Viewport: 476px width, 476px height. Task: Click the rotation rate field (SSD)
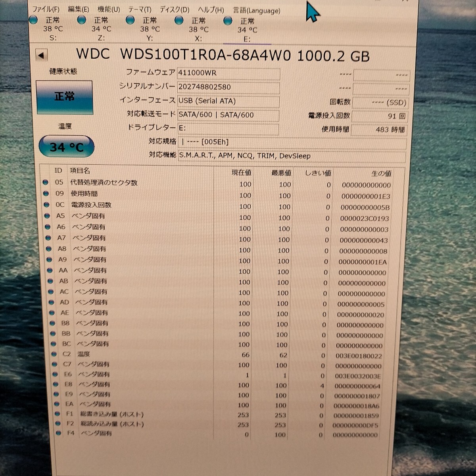coord(380,103)
